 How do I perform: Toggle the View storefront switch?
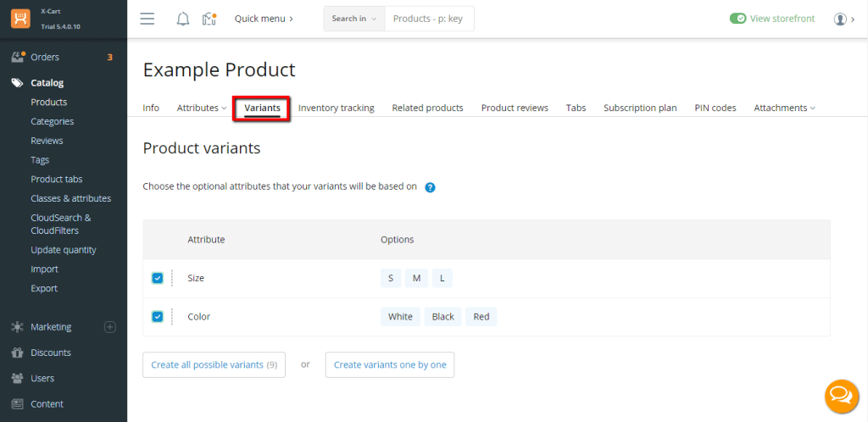[738, 19]
